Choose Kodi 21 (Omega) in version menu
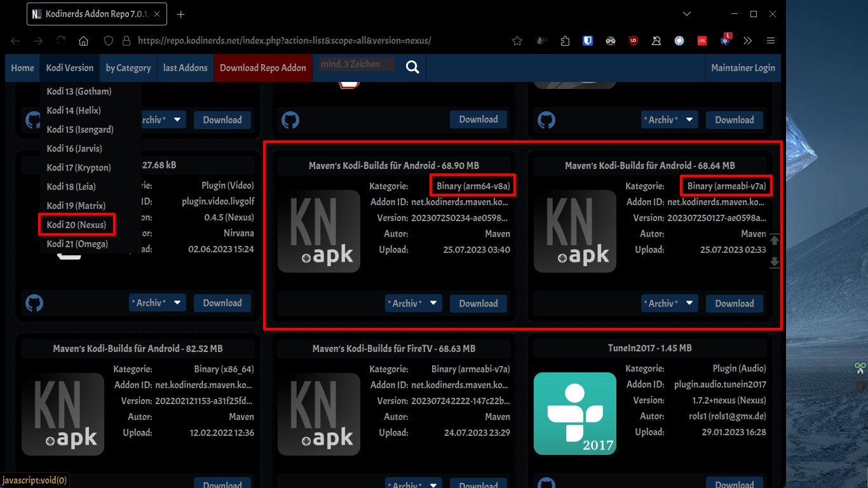The height and width of the screenshot is (488, 868). pyautogui.click(x=78, y=244)
